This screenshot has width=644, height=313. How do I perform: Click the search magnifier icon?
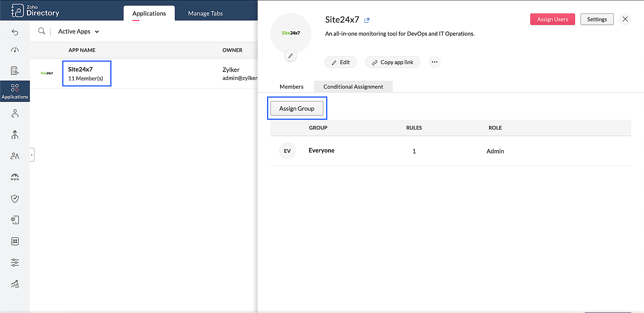click(x=42, y=31)
